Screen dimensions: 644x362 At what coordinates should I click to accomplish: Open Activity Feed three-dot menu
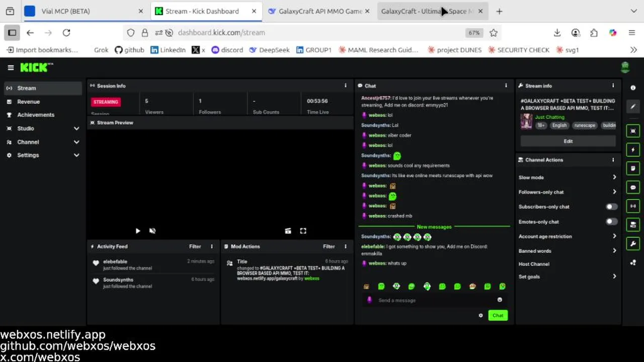pyautogui.click(x=211, y=246)
